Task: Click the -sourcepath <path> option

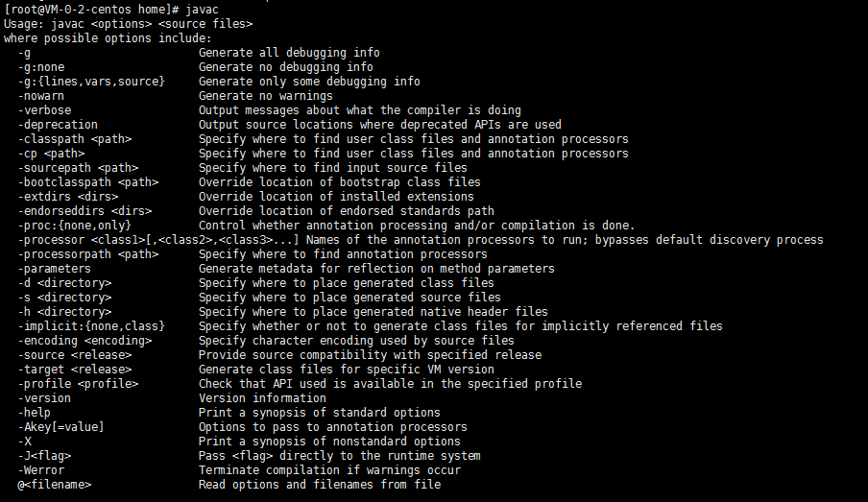Action: [x=78, y=168]
